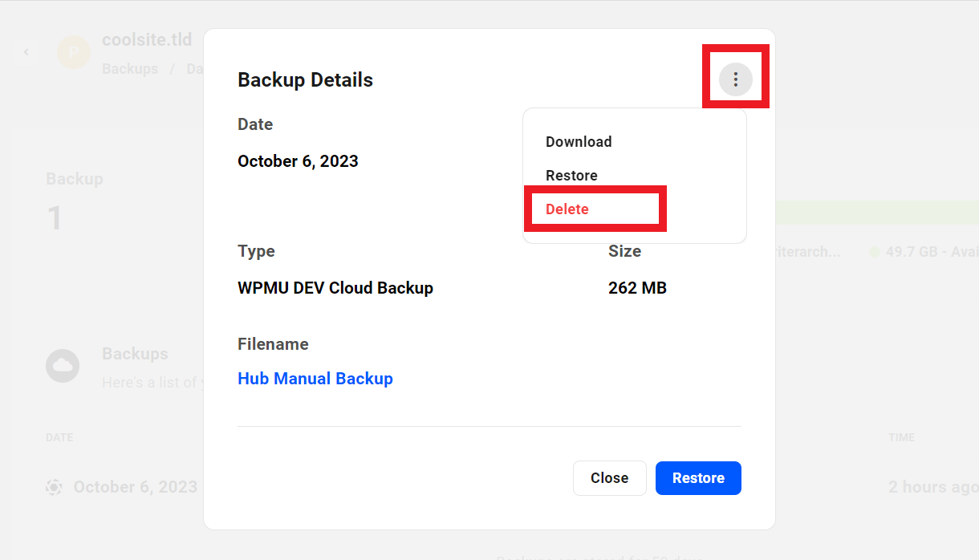Click the 262 MB size value

(637, 288)
